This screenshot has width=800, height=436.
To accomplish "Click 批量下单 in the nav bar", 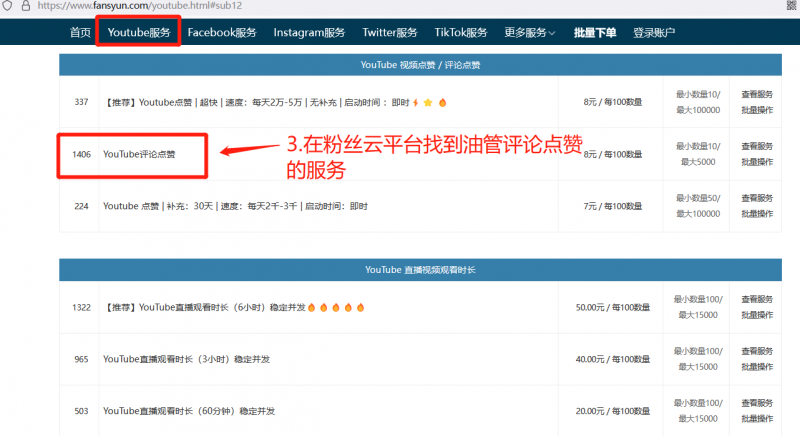I will pyautogui.click(x=595, y=32).
